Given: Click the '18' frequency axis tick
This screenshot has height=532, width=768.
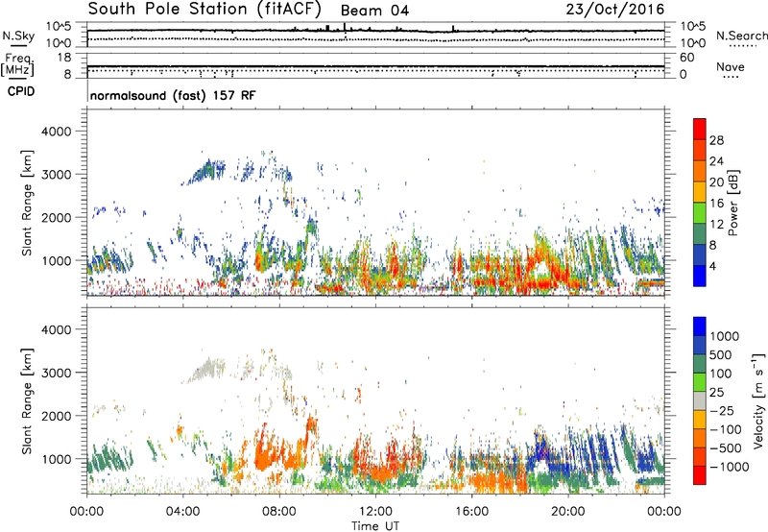Looking at the screenshot, I should pyautogui.click(x=64, y=58).
